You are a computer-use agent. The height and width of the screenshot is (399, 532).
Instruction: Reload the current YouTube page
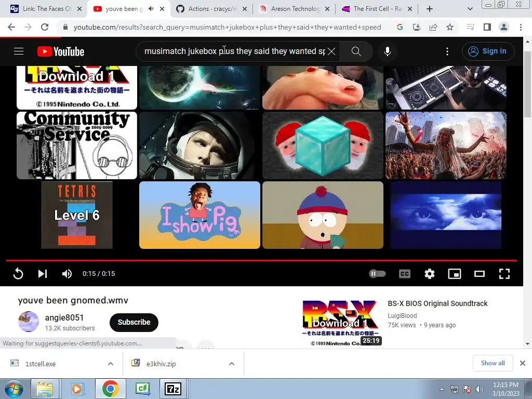click(45, 27)
